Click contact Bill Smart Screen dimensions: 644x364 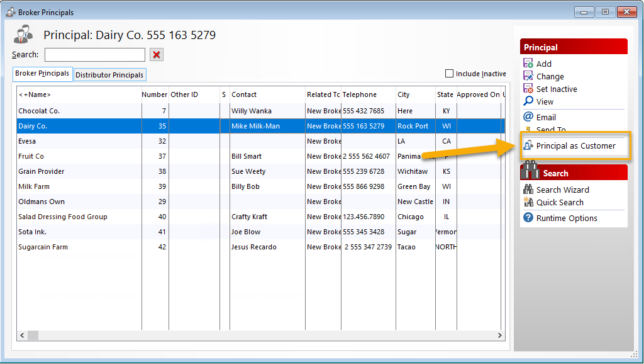coord(247,156)
